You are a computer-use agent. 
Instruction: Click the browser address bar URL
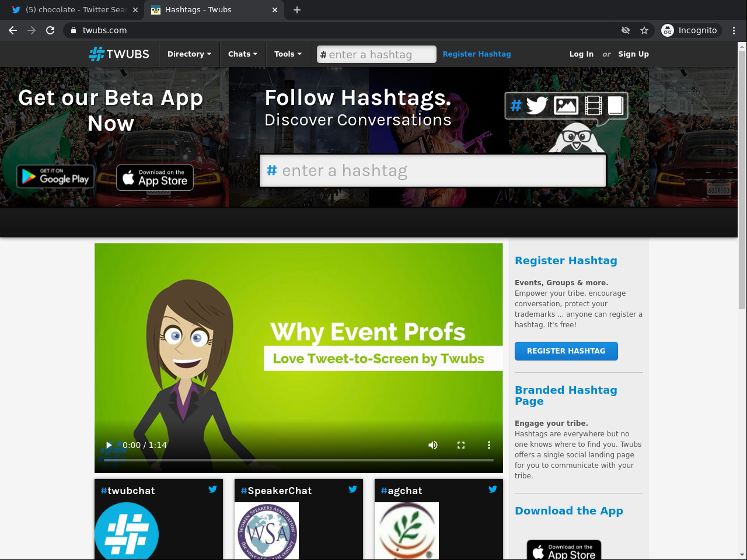[104, 30]
